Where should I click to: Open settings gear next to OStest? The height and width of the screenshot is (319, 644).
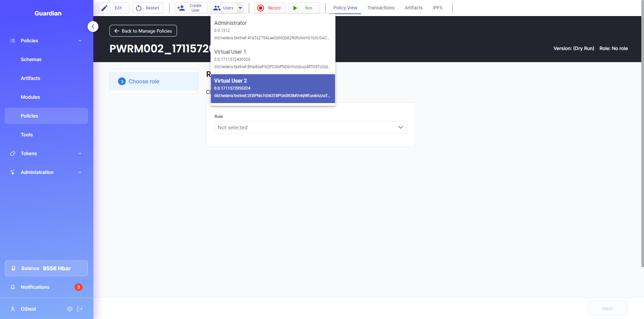point(70,309)
